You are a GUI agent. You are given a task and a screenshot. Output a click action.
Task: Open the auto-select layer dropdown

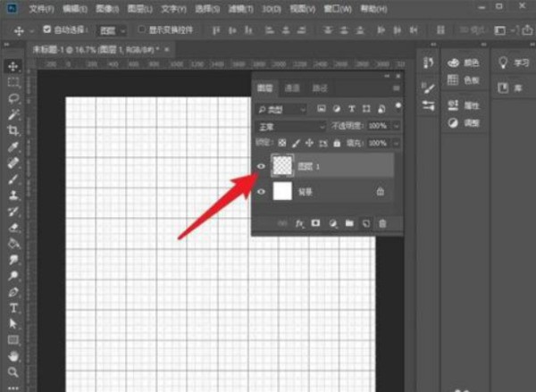[x=113, y=31]
